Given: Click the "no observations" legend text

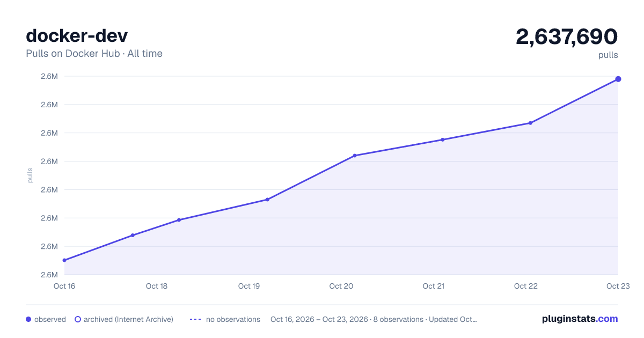Looking at the screenshot, I should point(233,319).
